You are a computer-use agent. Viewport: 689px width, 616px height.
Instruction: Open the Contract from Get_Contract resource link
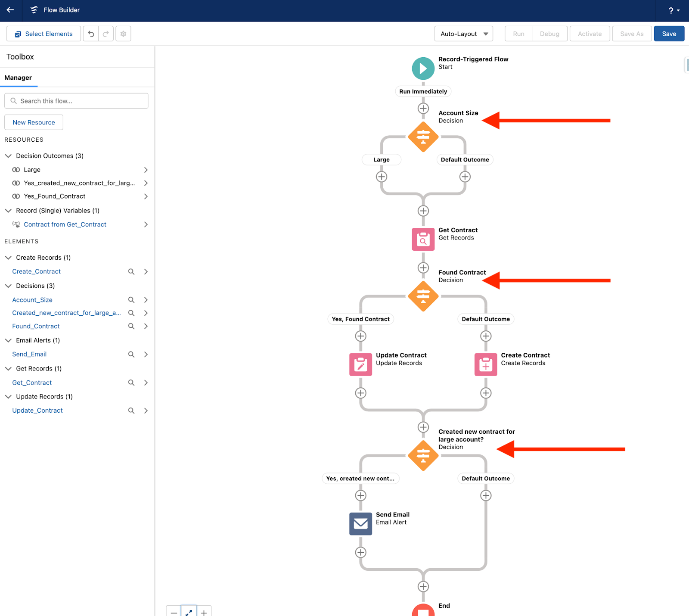point(65,224)
